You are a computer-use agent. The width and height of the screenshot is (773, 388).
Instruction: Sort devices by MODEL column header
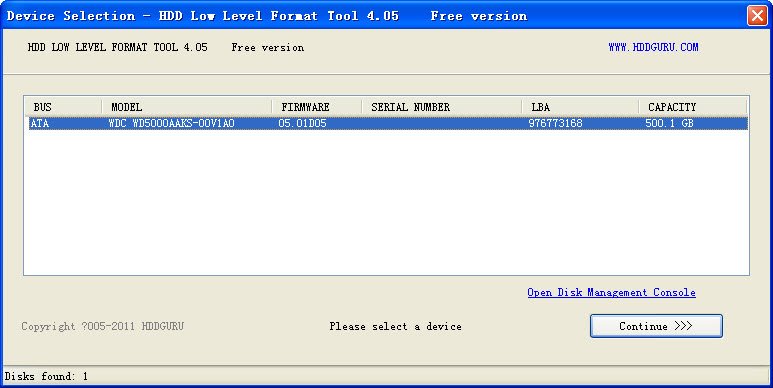pos(187,107)
